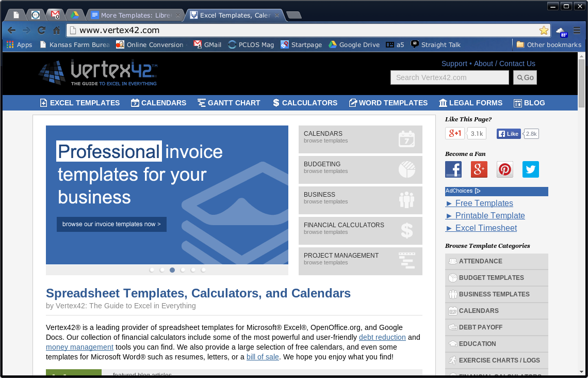Open the Blog menu item

(x=529, y=103)
